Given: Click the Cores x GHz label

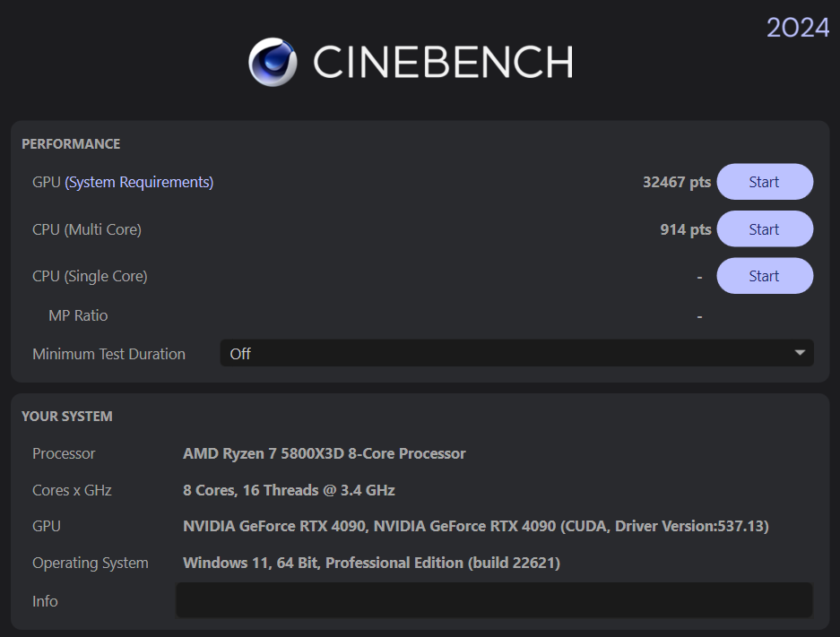Looking at the screenshot, I should 72,490.
